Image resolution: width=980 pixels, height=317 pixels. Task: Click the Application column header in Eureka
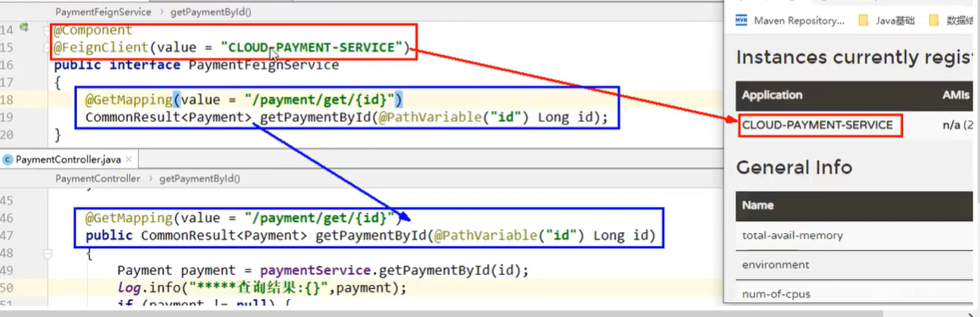[x=772, y=95]
